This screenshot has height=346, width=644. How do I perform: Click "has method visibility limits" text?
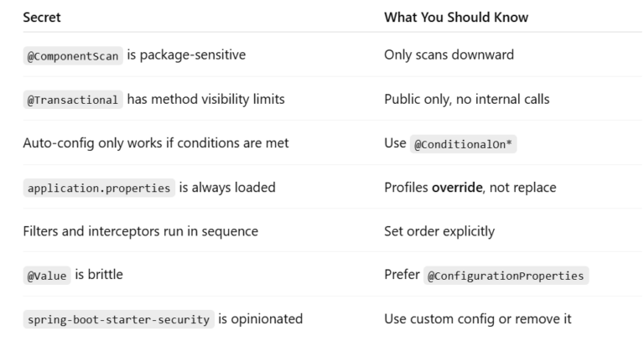click(210, 100)
